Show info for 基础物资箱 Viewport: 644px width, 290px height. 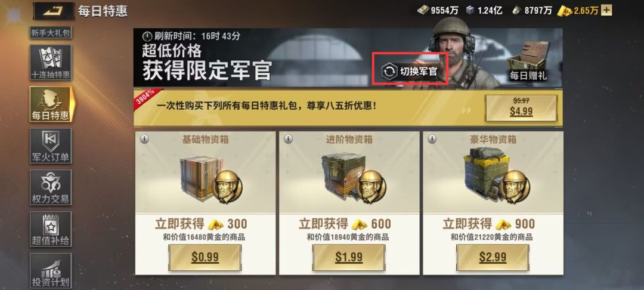coord(144,139)
